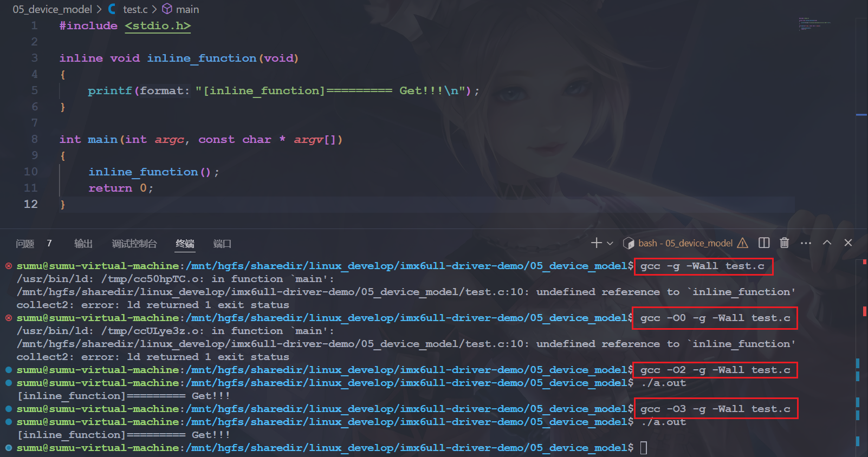Open the 输出 (Output) tab
Image resolution: width=868 pixels, height=457 pixels.
point(83,244)
